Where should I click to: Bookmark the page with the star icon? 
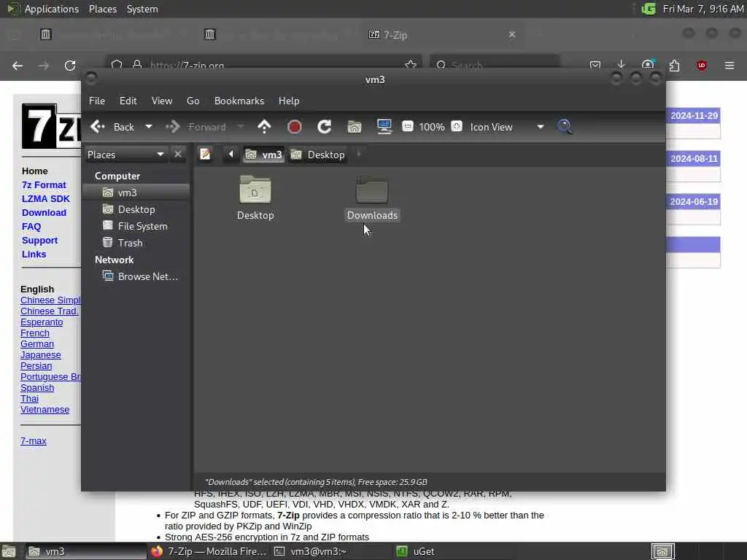[x=410, y=64]
